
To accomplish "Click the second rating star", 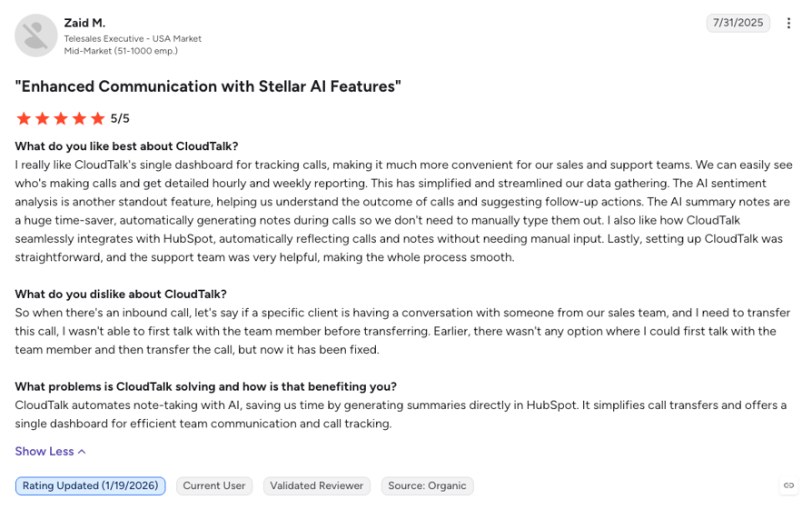I will pyautogui.click(x=43, y=119).
